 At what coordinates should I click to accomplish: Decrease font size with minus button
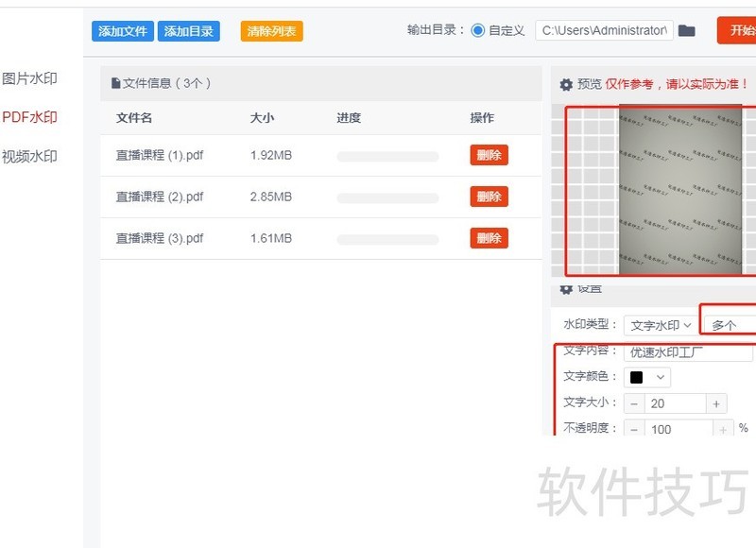click(x=634, y=403)
